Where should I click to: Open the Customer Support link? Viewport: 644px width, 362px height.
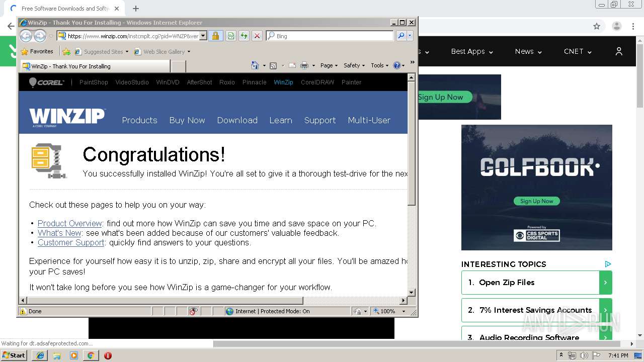pos(71,242)
